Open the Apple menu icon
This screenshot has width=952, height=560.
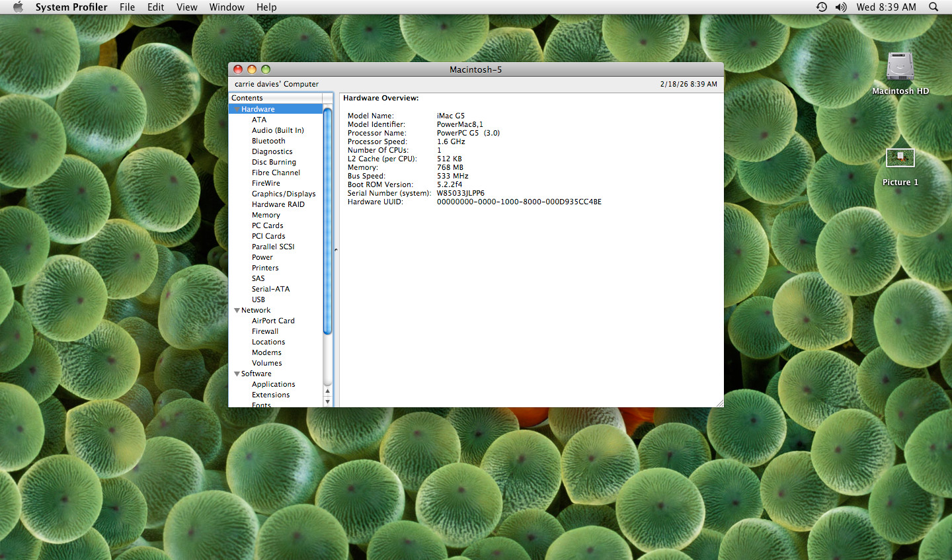pyautogui.click(x=18, y=7)
